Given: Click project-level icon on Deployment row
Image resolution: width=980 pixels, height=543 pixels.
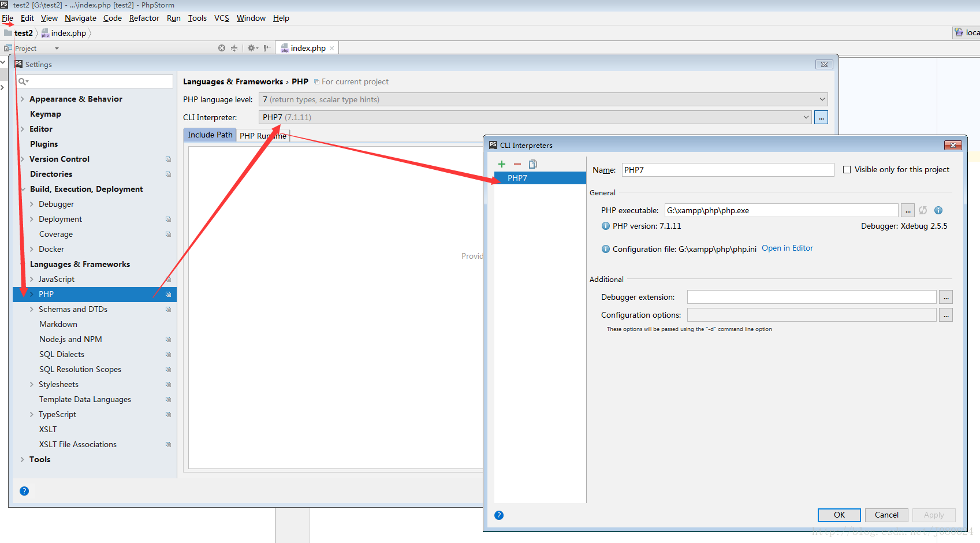Looking at the screenshot, I should click(168, 220).
